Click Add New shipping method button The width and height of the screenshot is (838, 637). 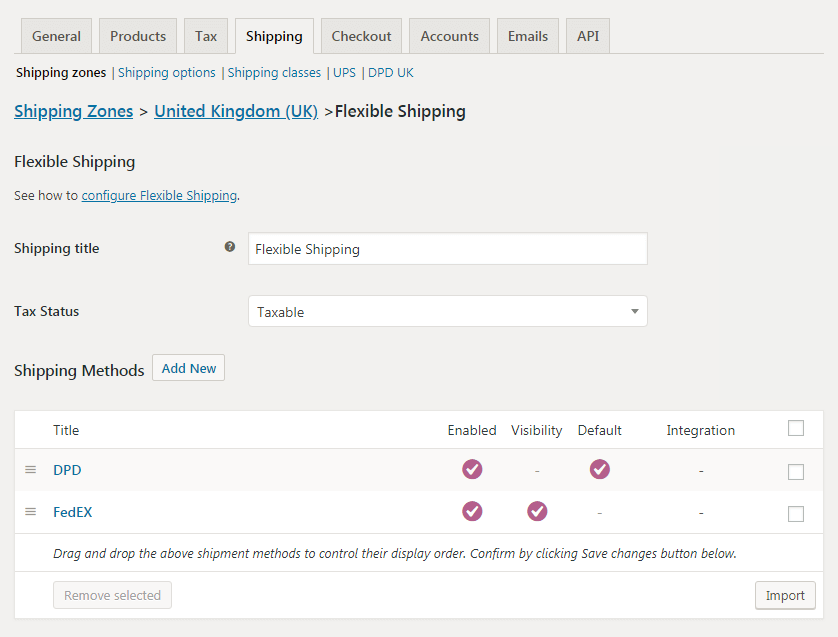pos(189,368)
